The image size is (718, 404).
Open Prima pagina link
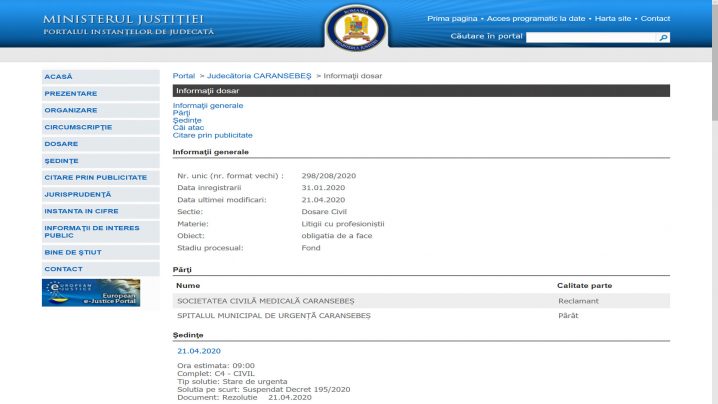(452, 19)
